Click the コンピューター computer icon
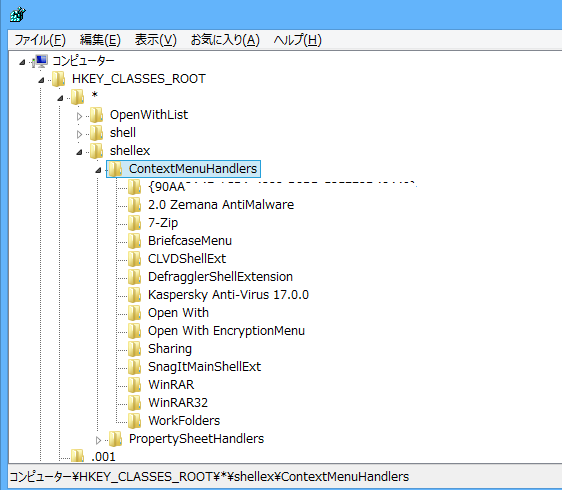Screen dimensions: 562x490 coord(40,61)
